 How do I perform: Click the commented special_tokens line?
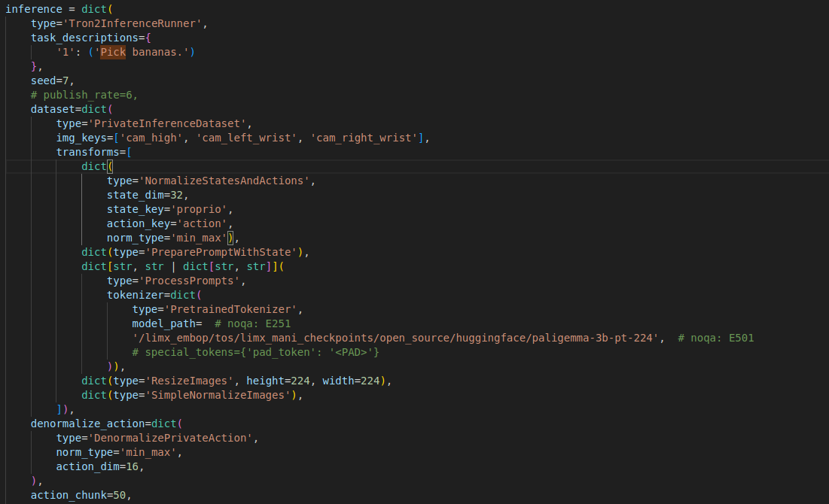[256, 352]
